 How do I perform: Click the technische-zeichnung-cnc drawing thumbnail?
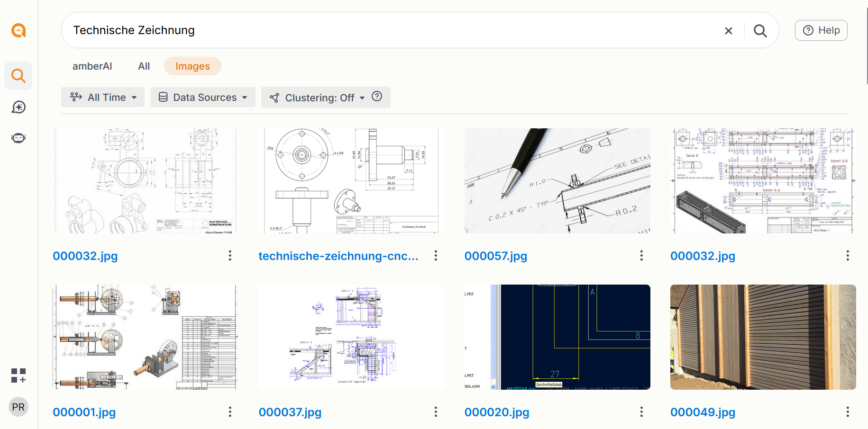pyautogui.click(x=351, y=181)
